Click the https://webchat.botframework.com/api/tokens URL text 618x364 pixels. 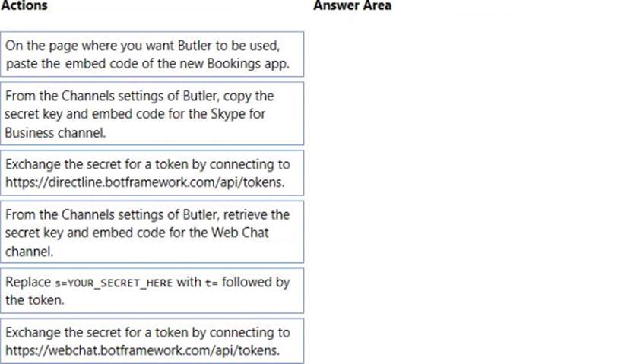tap(143, 350)
